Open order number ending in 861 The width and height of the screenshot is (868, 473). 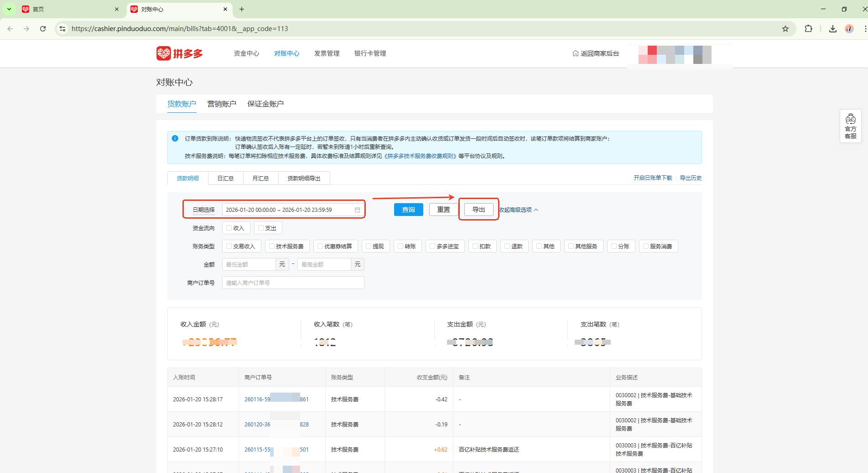(x=276, y=399)
